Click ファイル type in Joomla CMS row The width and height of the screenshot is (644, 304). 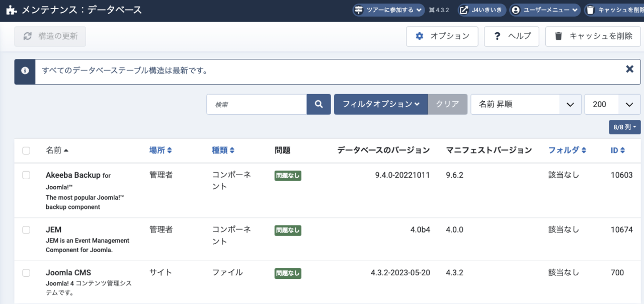[x=227, y=273]
